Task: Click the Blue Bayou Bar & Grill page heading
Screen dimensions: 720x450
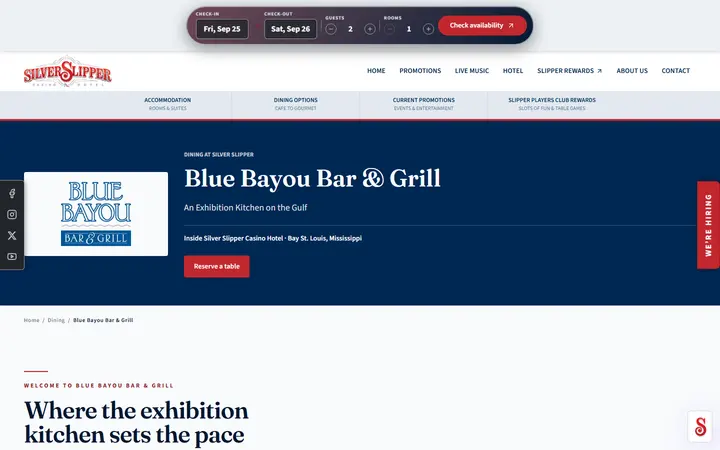Action: [312, 178]
